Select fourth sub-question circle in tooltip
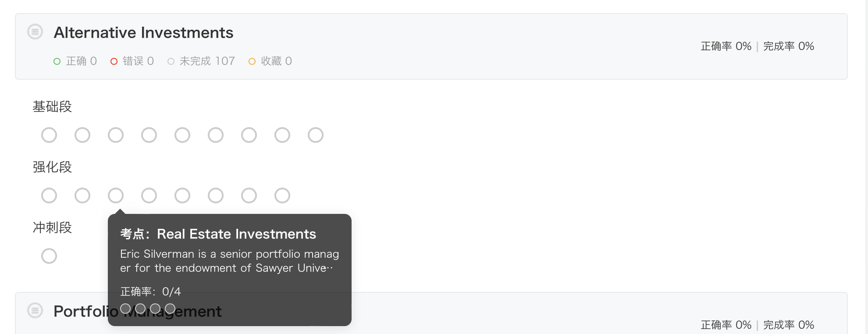 click(x=170, y=309)
